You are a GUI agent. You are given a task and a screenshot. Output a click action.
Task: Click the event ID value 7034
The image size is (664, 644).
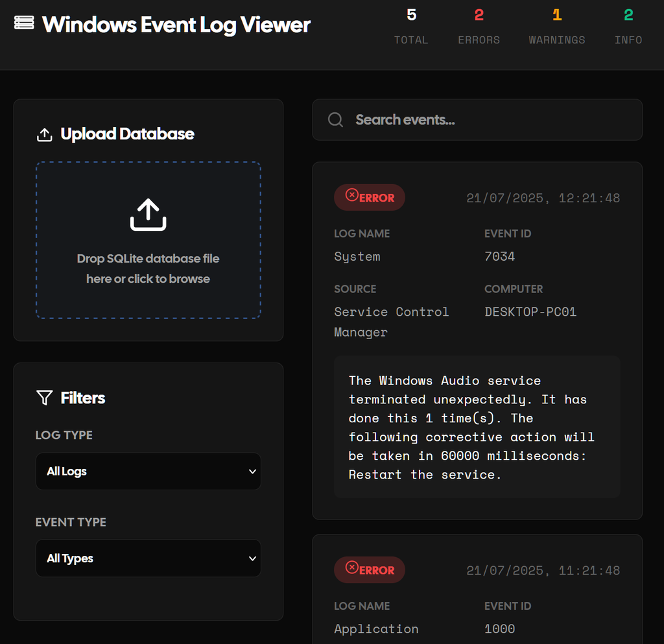pos(500,257)
